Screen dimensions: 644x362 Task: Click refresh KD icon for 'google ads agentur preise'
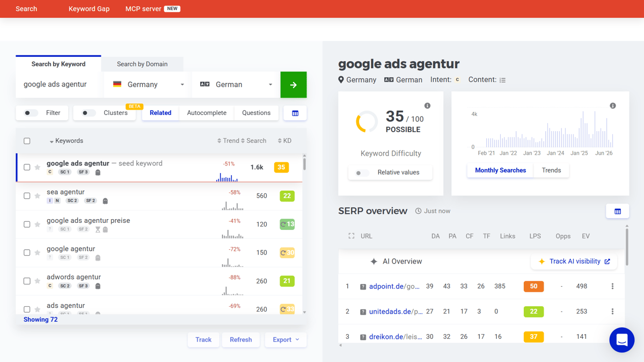283,225
